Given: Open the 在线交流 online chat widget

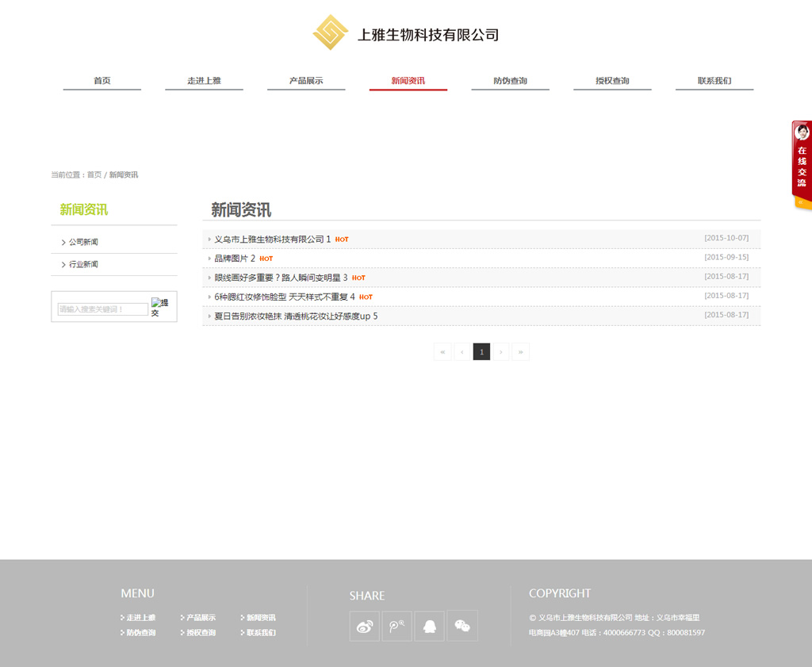Looking at the screenshot, I should coord(802,165).
